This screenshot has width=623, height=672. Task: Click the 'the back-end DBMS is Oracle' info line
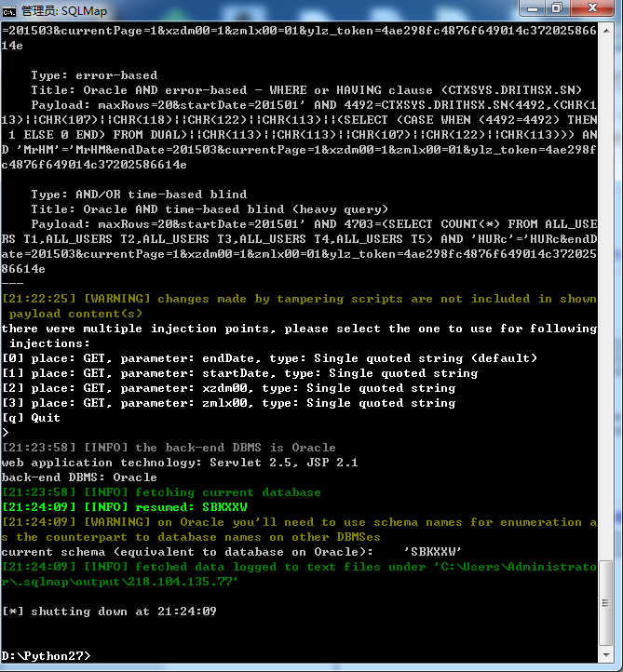point(169,448)
